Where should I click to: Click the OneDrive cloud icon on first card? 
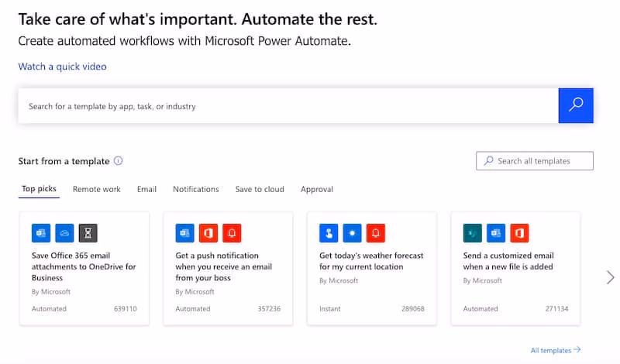click(x=64, y=232)
